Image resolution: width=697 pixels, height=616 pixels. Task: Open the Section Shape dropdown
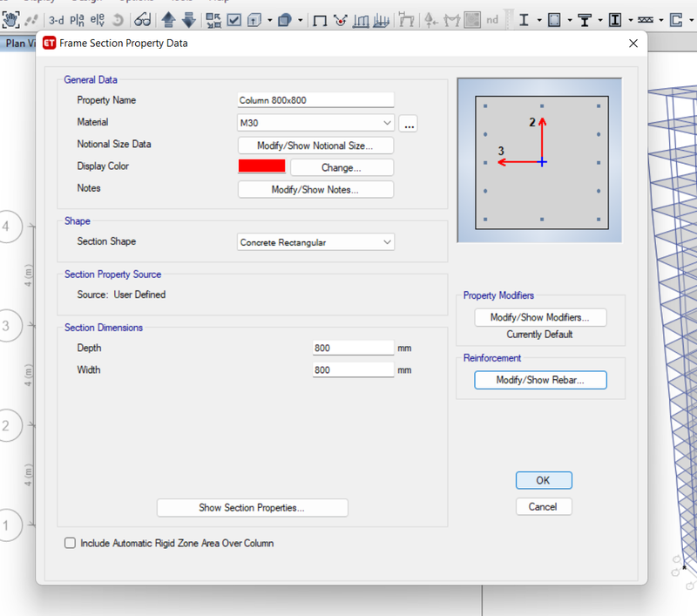(315, 242)
